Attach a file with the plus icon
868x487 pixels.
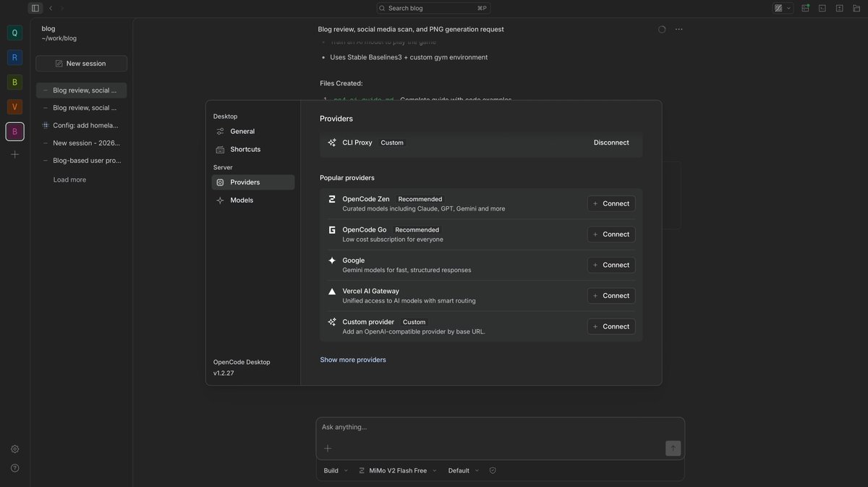(x=328, y=449)
